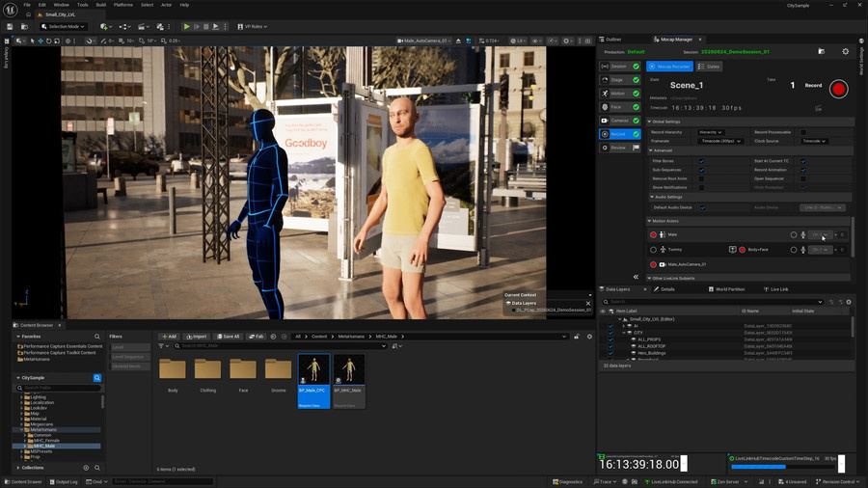Select the translate (move) gizmo tool
This screenshot has width=868, height=488.
tap(41, 41)
